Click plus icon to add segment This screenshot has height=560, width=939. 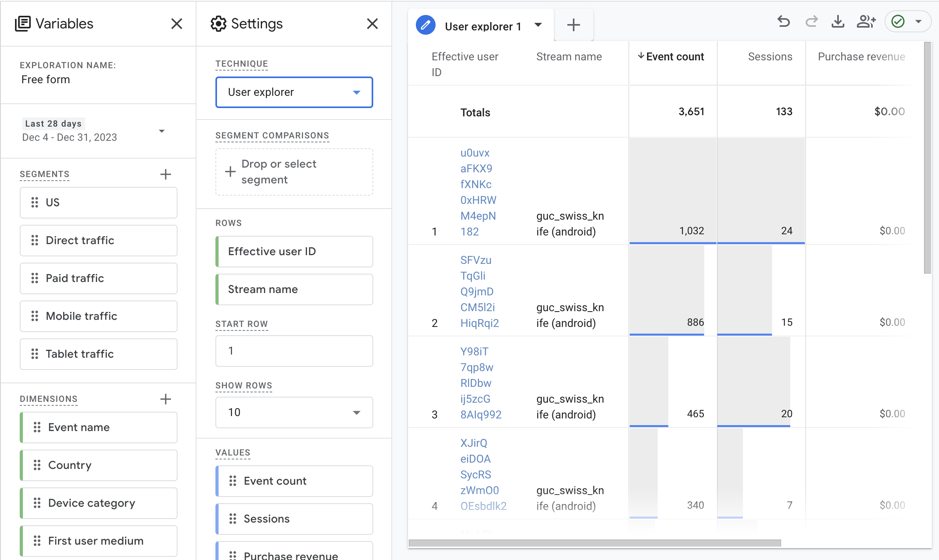(166, 174)
